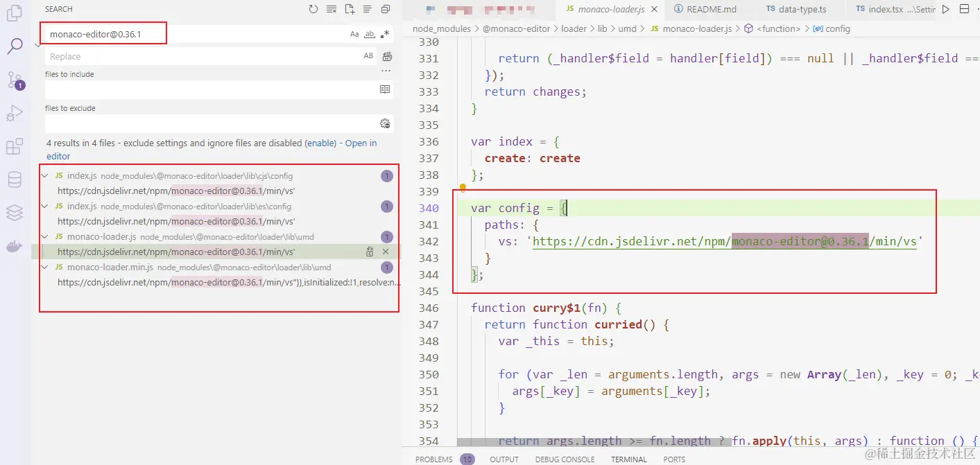Clear the search results

(x=332, y=9)
